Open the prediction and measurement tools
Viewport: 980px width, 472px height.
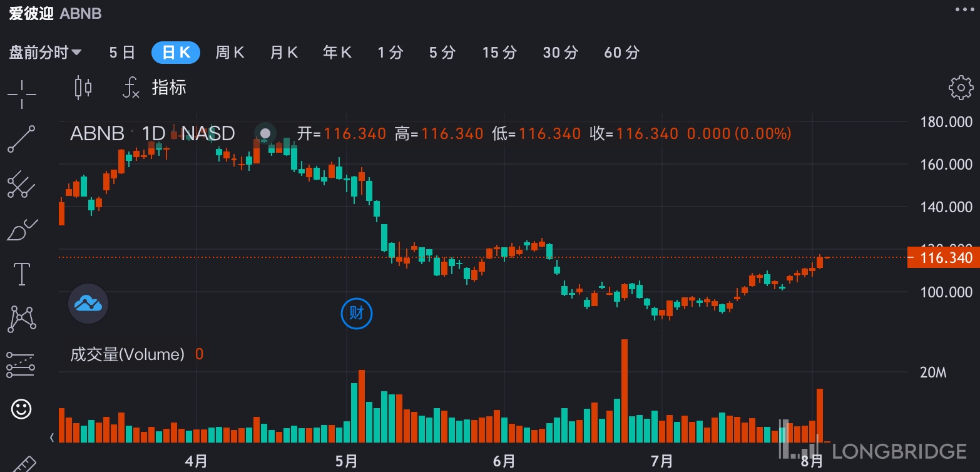pos(21,364)
